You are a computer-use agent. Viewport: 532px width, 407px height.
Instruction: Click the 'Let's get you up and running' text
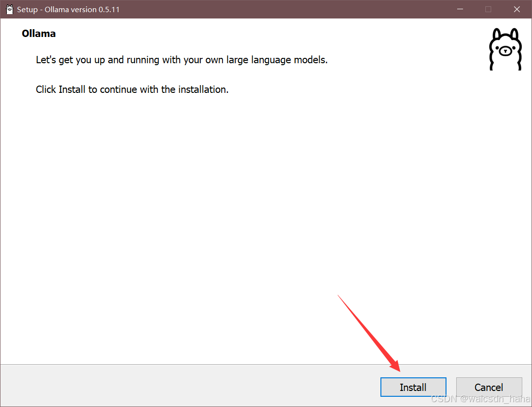(182, 60)
